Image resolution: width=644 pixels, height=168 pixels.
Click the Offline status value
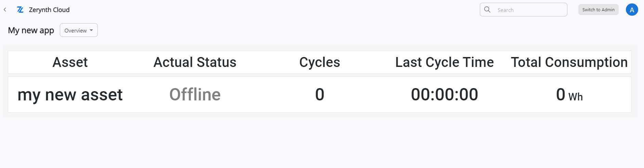tap(195, 95)
